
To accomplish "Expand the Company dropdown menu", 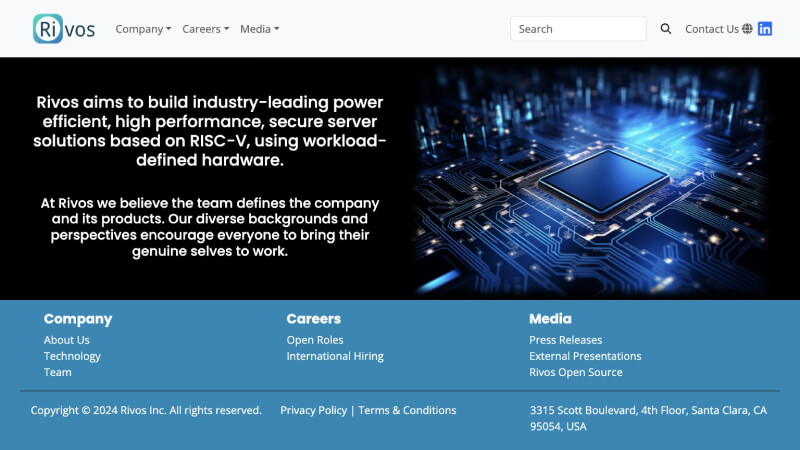I will (143, 29).
